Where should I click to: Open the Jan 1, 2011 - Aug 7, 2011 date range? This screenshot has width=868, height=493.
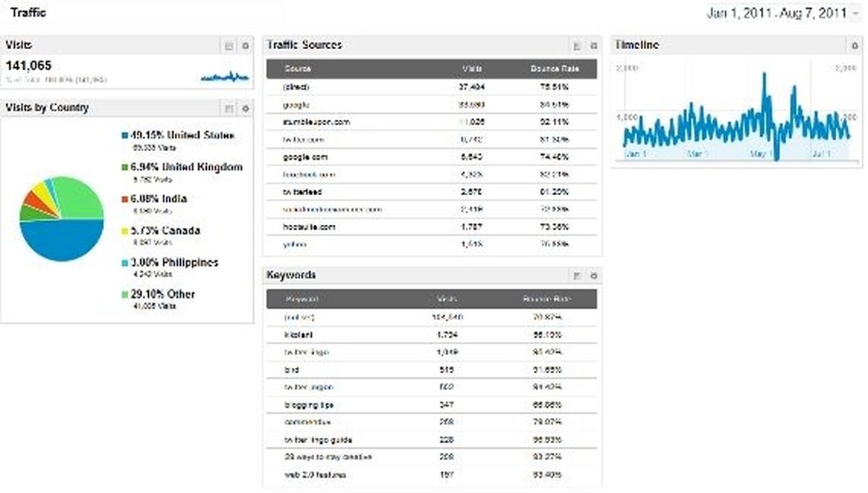[x=777, y=13]
